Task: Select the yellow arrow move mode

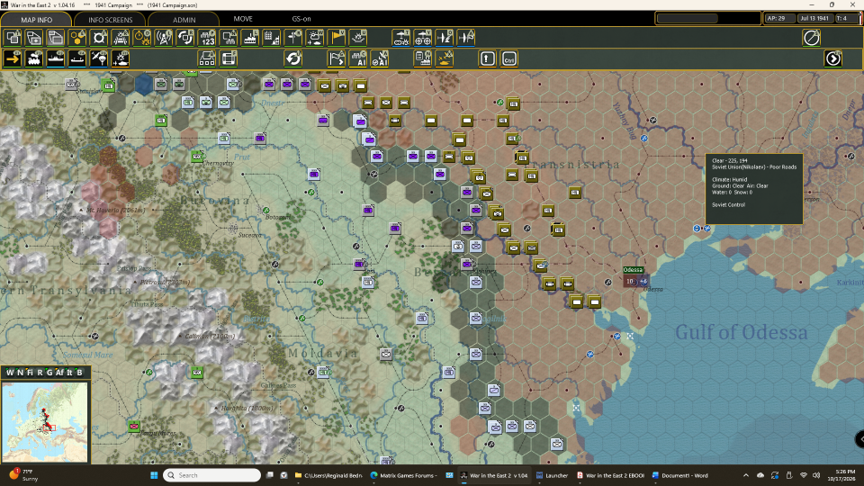Action: click(x=13, y=58)
